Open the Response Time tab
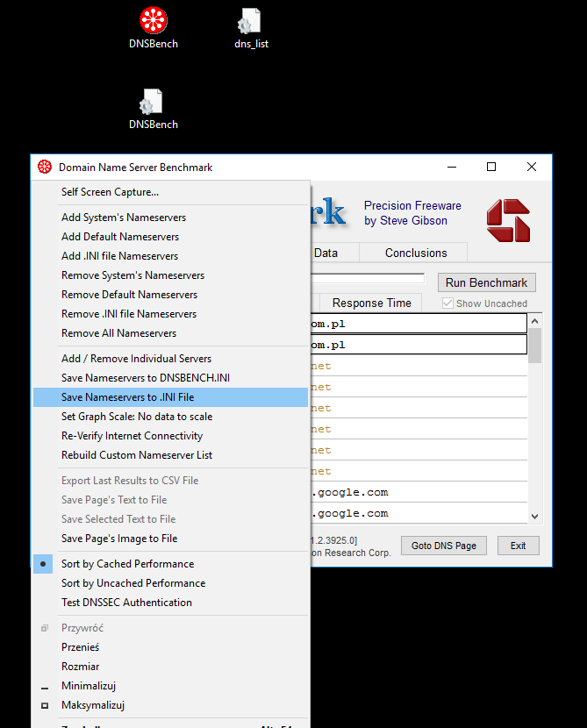587x728 pixels. click(x=371, y=303)
